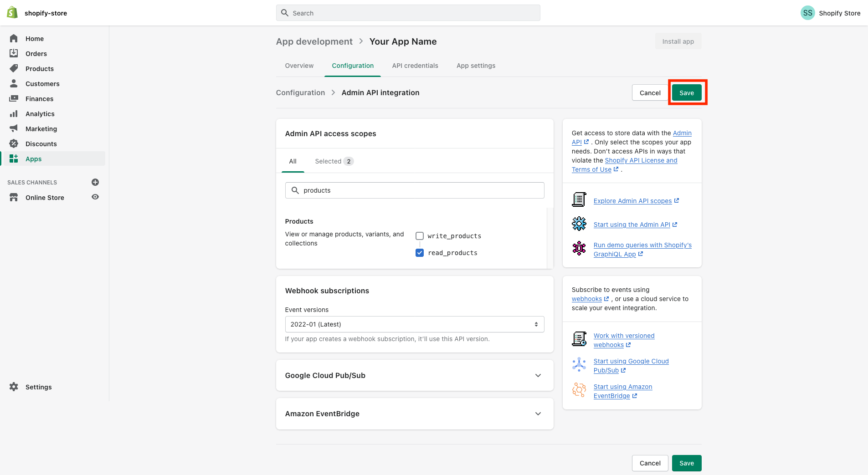Show the Selected scopes tab
The width and height of the screenshot is (868, 475).
tap(334, 161)
